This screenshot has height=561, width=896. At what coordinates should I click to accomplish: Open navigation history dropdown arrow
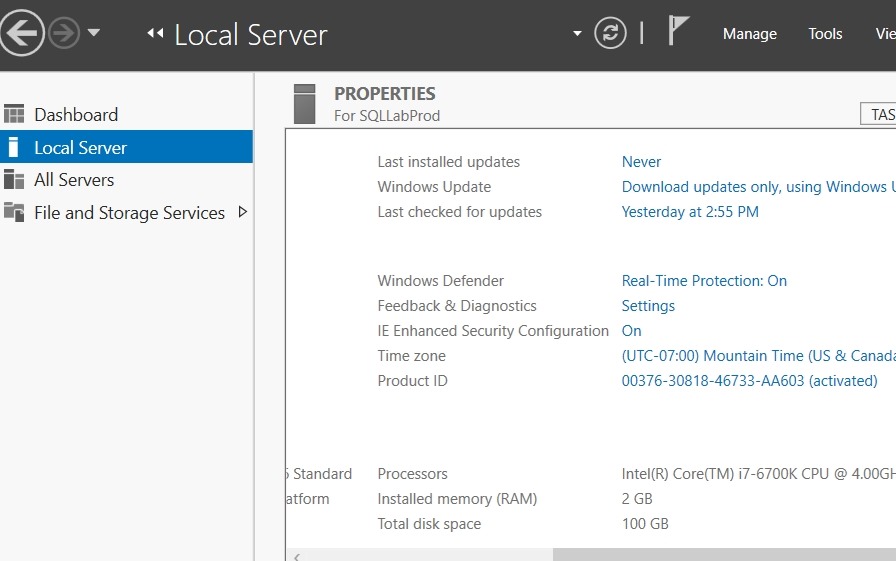(94, 33)
